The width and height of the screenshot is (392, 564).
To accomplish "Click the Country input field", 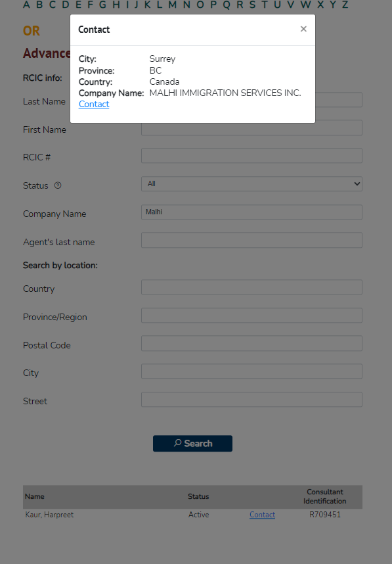I will (x=251, y=287).
